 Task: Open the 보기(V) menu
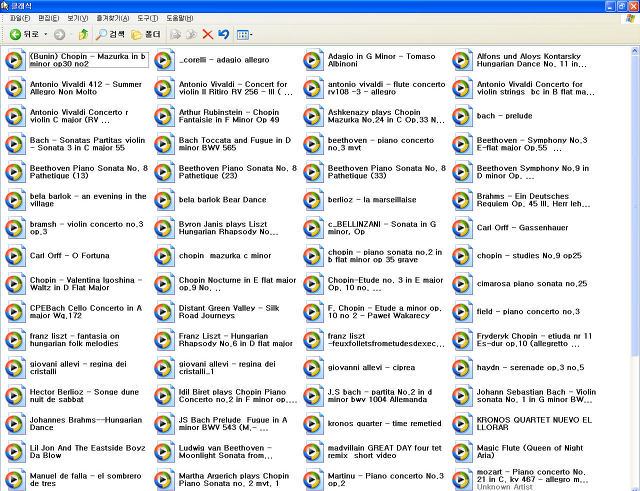(78, 18)
